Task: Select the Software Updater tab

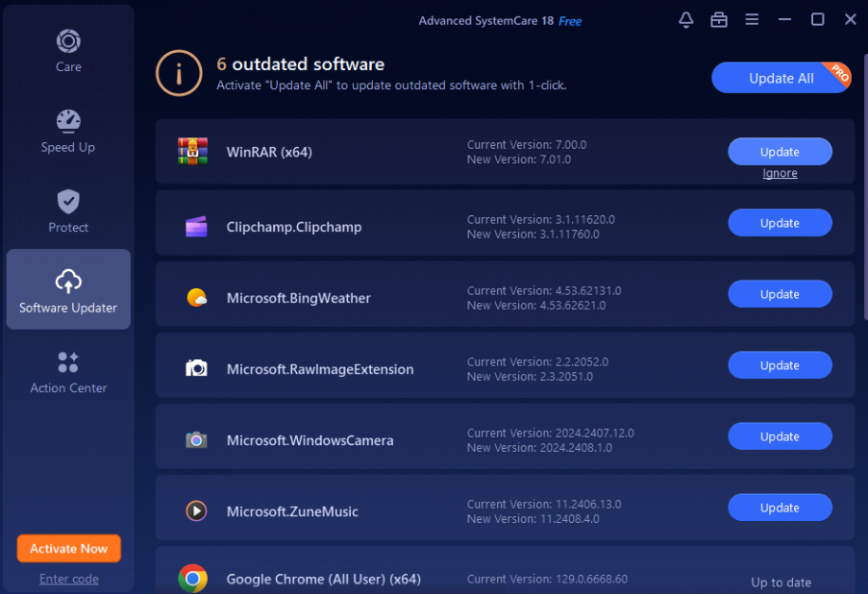Action: pyautogui.click(x=68, y=289)
